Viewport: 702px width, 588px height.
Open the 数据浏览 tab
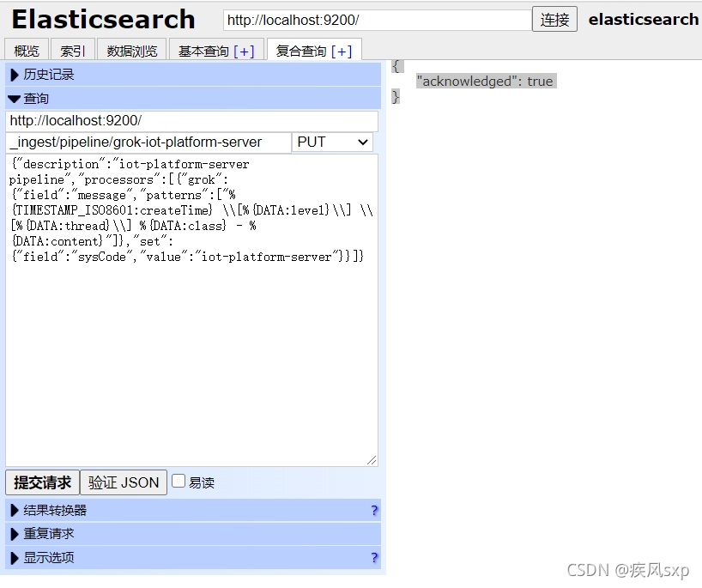131,51
